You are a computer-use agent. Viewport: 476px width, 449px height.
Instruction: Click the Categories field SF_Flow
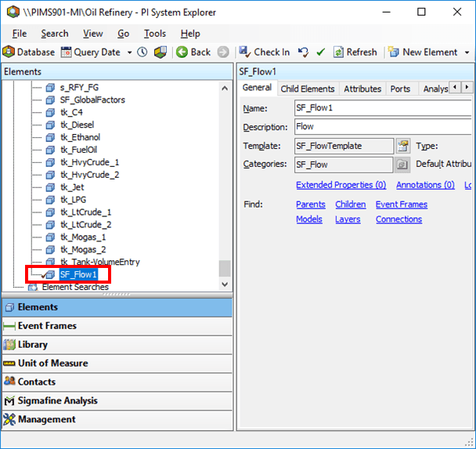344,165
